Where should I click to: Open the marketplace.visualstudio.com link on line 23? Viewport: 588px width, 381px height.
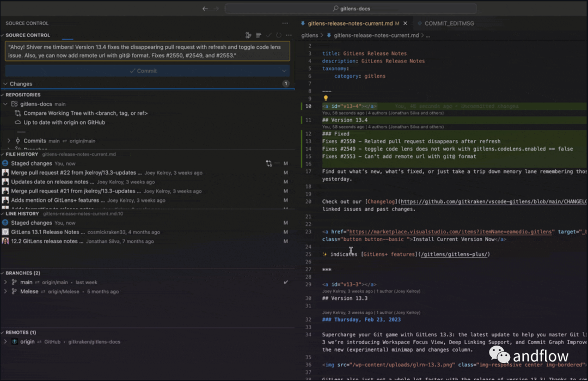coord(450,232)
